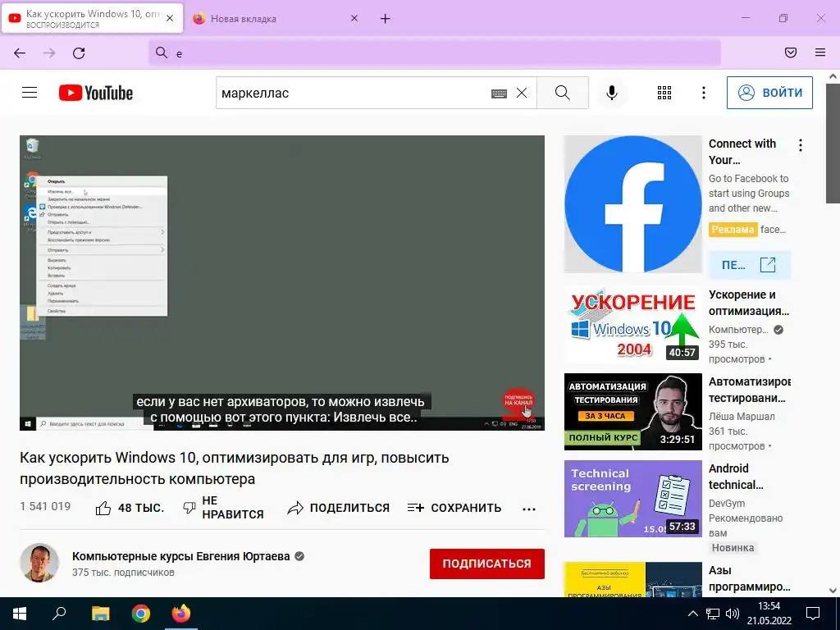Click the scrollbar down arrow
The width and height of the screenshot is (840, 630).
[833, 591]
